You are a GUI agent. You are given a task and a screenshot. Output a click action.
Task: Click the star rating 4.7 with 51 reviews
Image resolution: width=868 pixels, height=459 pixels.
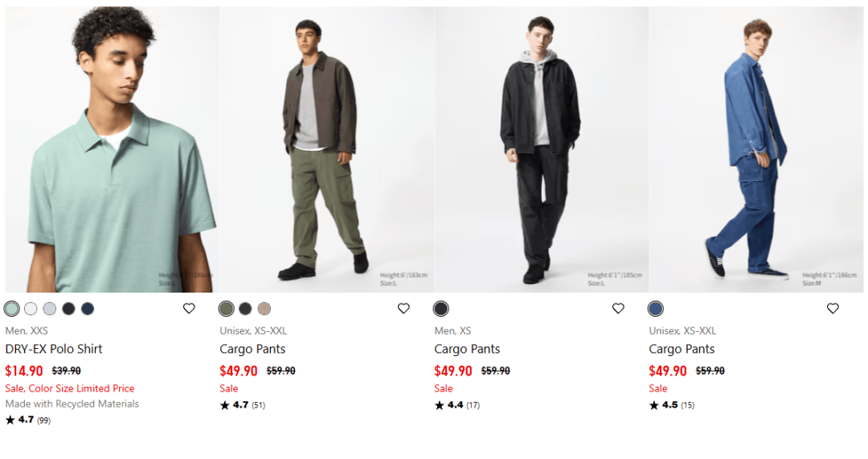point(243,405)
